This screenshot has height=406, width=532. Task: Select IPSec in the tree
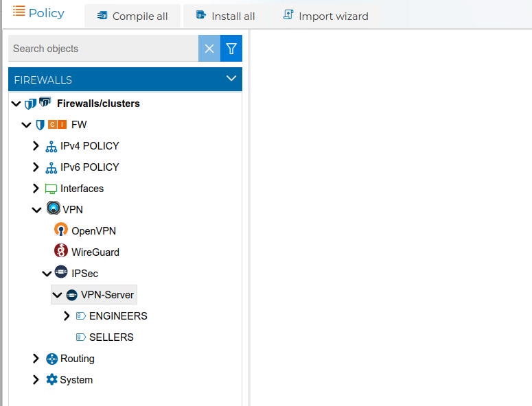coord(85,274)
